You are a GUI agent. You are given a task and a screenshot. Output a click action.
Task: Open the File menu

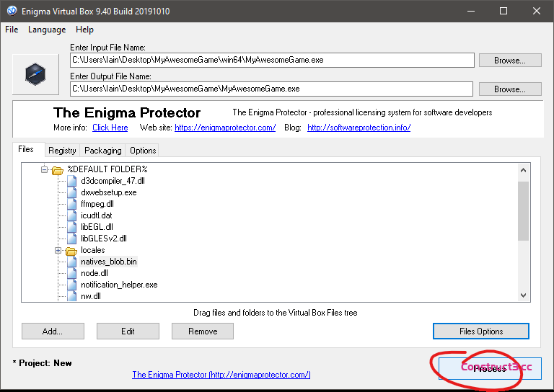[x=12, y=30]
